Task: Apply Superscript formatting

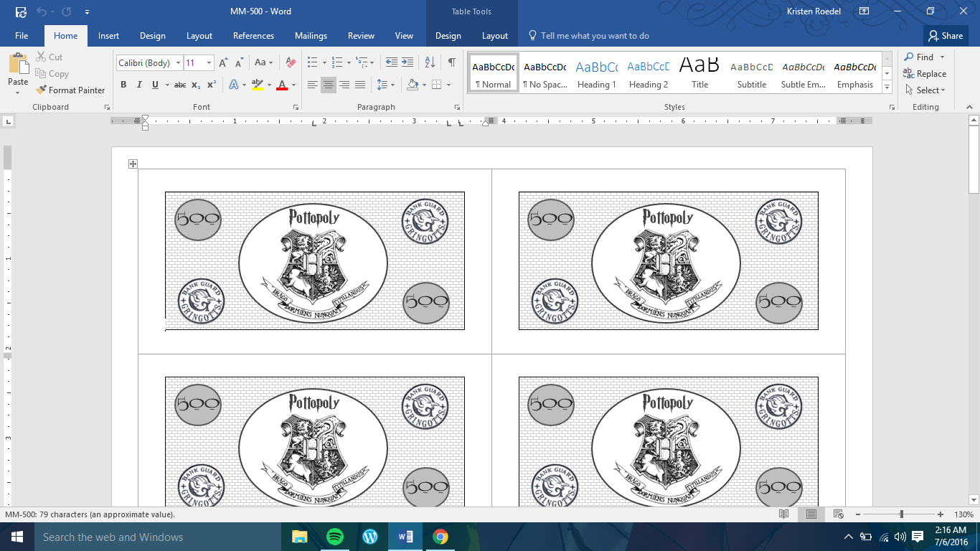Action: tap(211, 85)
